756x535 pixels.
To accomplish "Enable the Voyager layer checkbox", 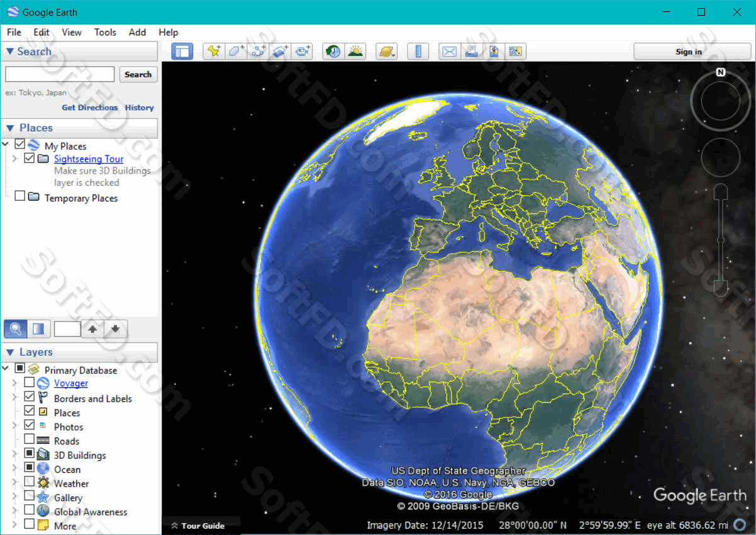I will 29,382.
